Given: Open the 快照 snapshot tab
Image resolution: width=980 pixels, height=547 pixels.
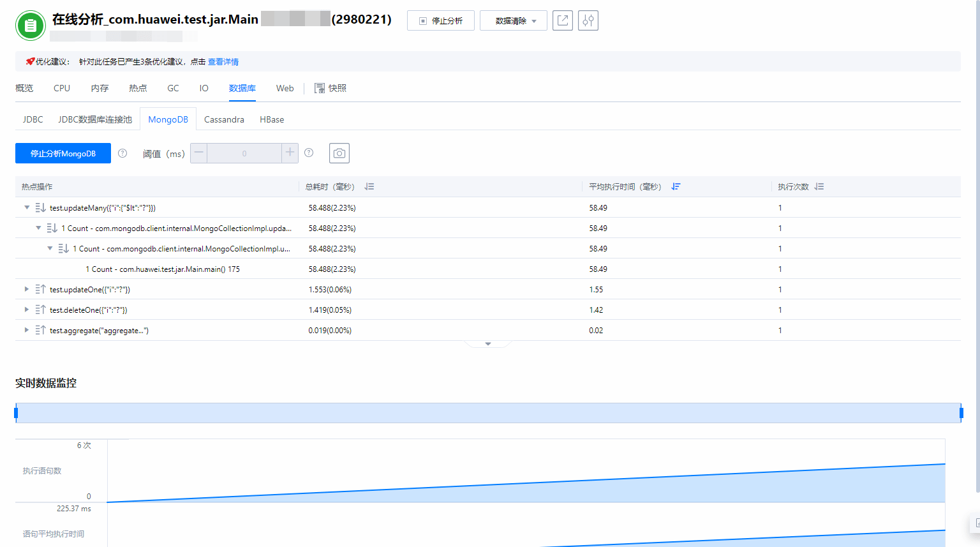Looking at the screenshot, I should tap(330, 88).
